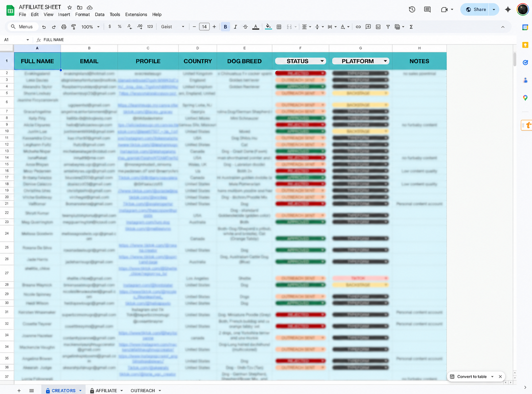Screen dimensions: 532x394
Task: Decrease decimal places
Action: pyautogui.click(x=130, y=27)
